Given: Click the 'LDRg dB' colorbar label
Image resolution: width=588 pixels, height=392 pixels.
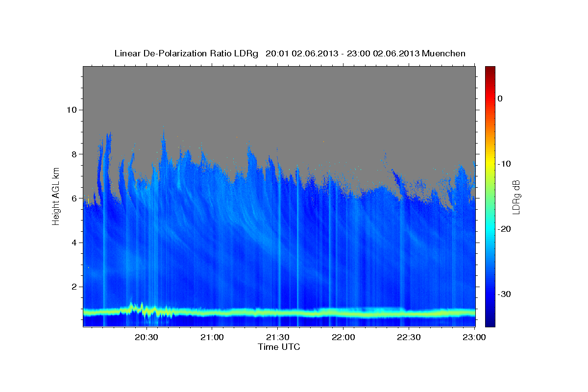Looking at the screenshot, I should point(516,196).
